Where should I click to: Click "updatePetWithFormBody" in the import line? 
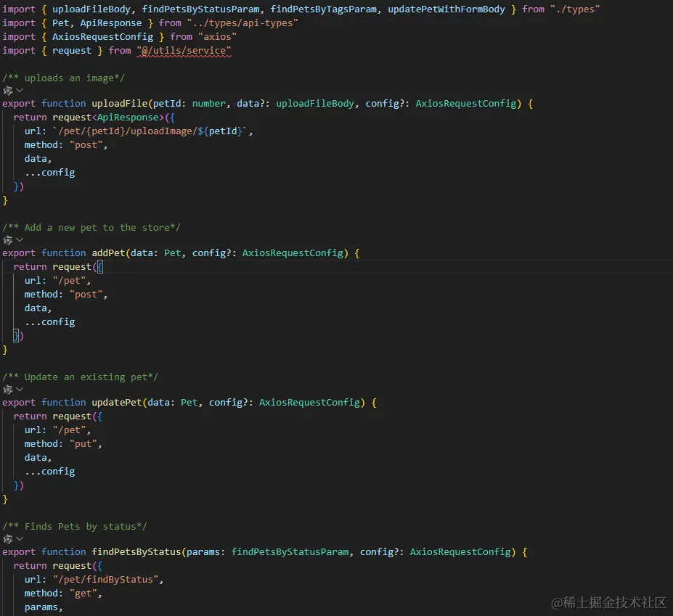tap(446, 9)
